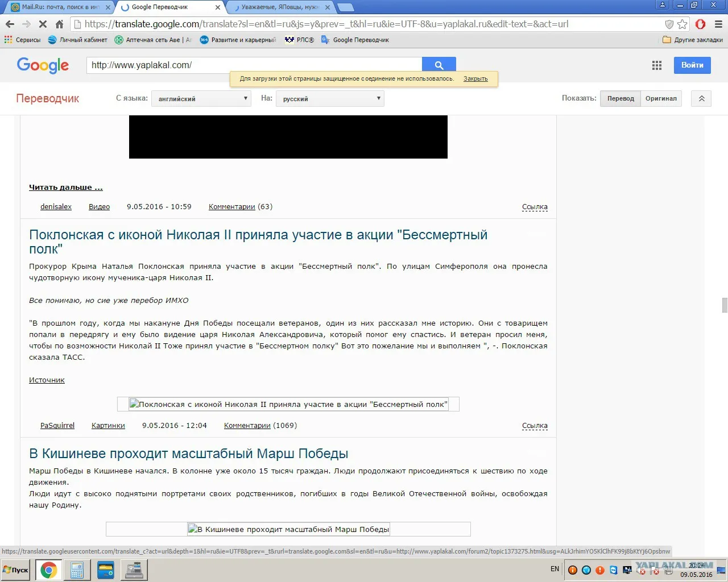Open the browser home page icon

(x=59, y=24)
